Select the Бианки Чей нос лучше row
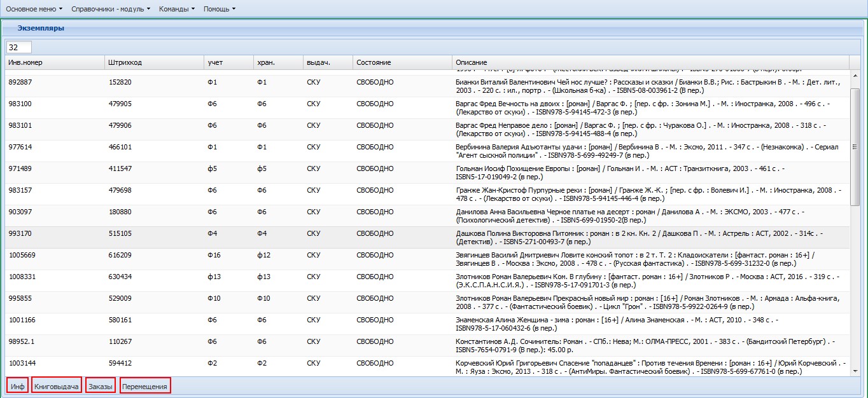 pyautogui.click(x=428, y=86)
